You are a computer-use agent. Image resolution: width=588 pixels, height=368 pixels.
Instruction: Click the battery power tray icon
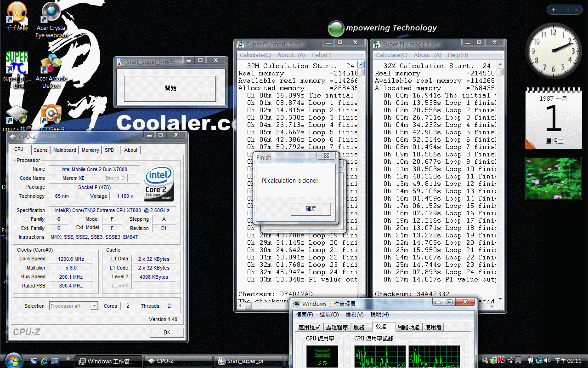click(x=531, y=361)
